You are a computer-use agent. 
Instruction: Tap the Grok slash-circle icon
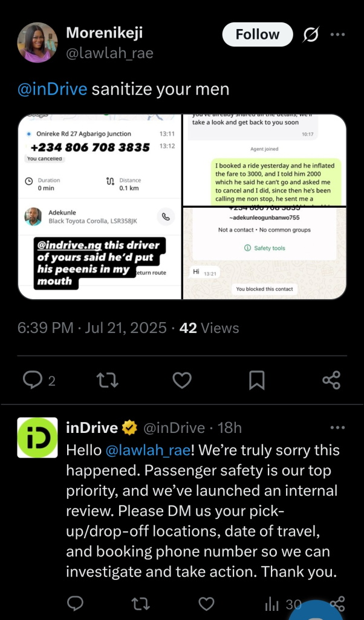pos(311,35)
